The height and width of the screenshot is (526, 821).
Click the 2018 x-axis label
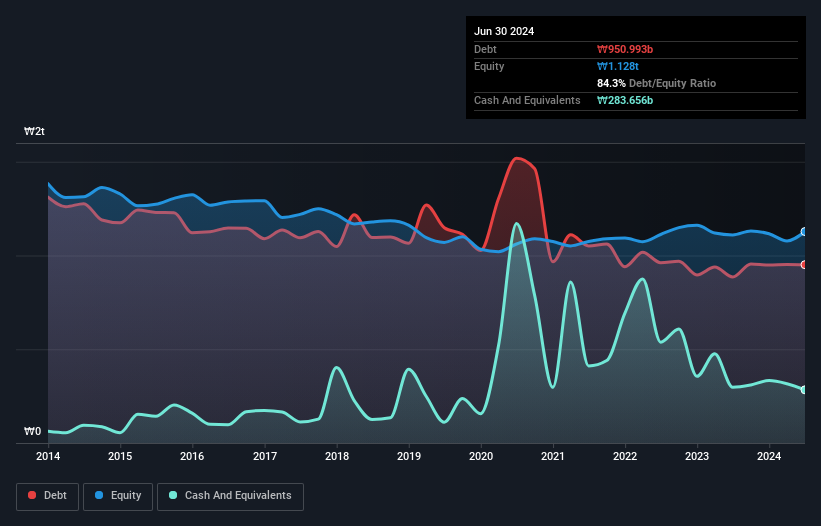337,456
